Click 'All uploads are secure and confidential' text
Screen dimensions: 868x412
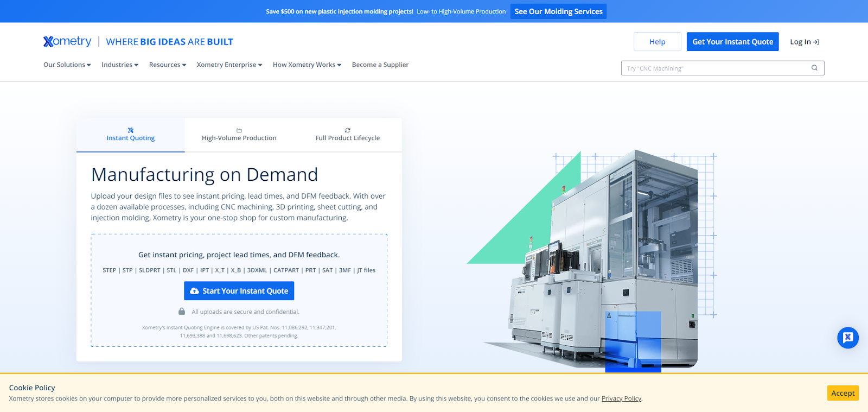click(245, 312)
